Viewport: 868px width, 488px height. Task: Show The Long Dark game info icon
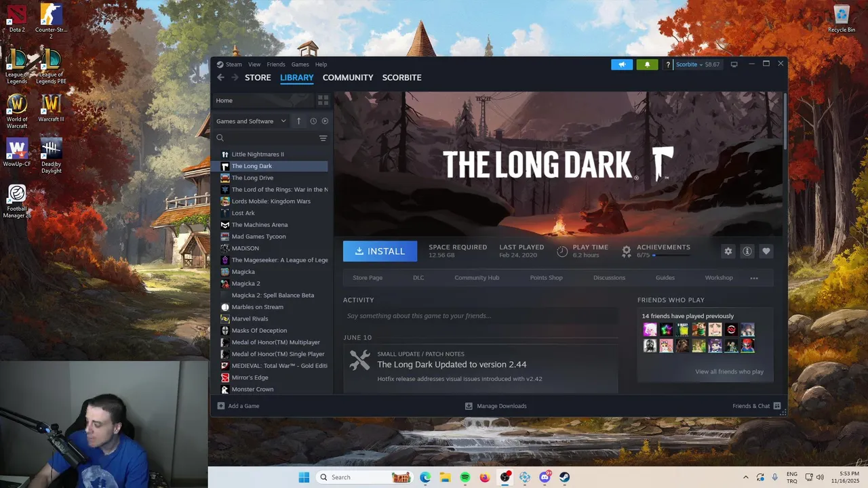coord(747,251)
